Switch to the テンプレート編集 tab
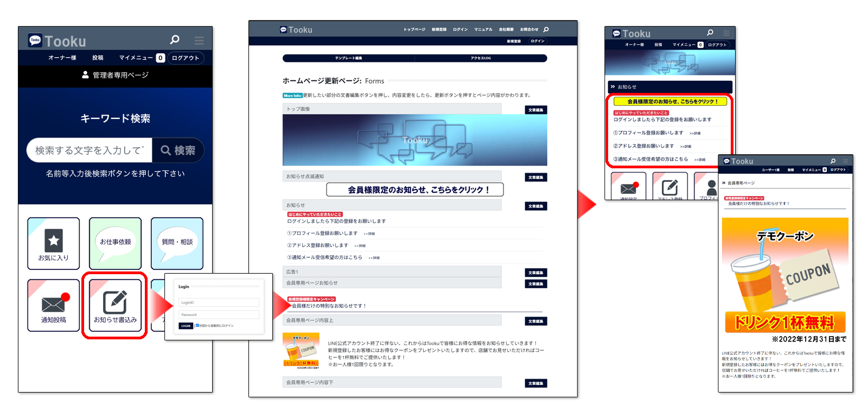The width and height of the screenshot is (868, 411). 349,58
